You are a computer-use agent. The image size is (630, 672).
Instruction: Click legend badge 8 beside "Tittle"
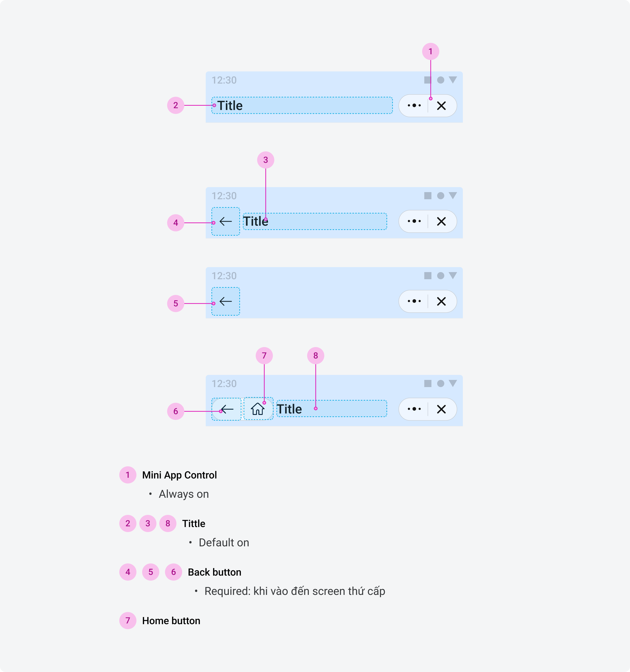(168, 523)
